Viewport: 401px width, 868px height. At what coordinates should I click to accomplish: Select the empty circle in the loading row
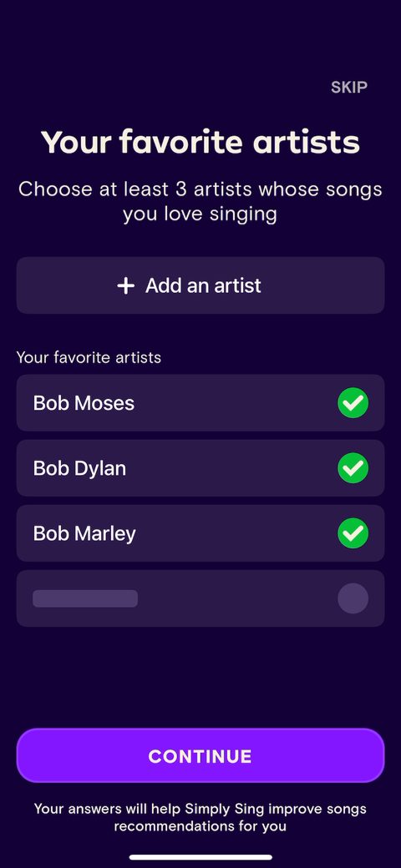(x=353, y=598)
